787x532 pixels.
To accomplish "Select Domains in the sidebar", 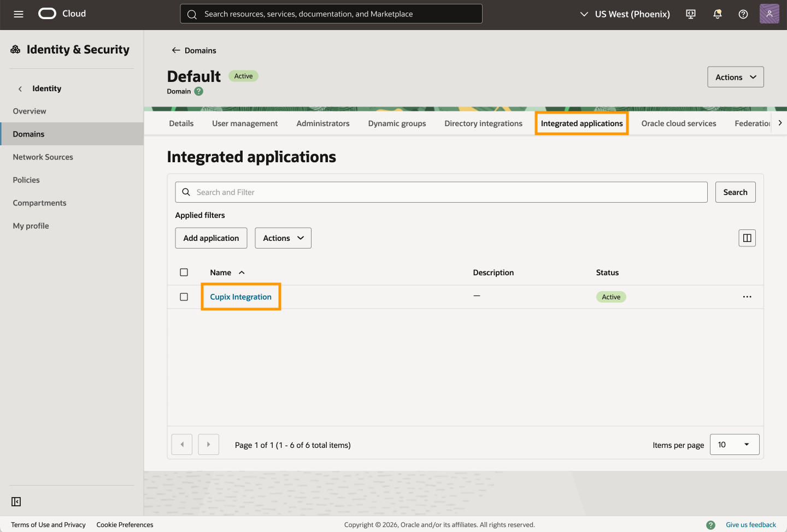I will [x=72, y=134].
